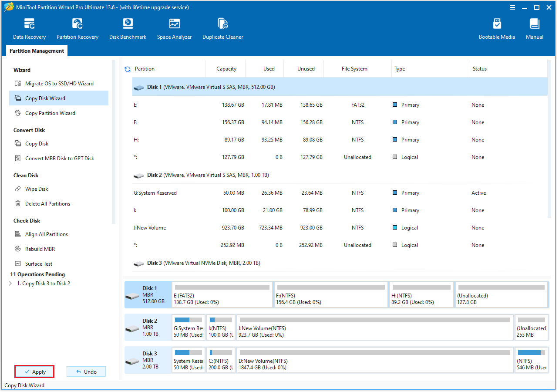The height and width of the screenshot is (392, 559).
Task: Select partition F: row
Action: [x=340, y=122]
